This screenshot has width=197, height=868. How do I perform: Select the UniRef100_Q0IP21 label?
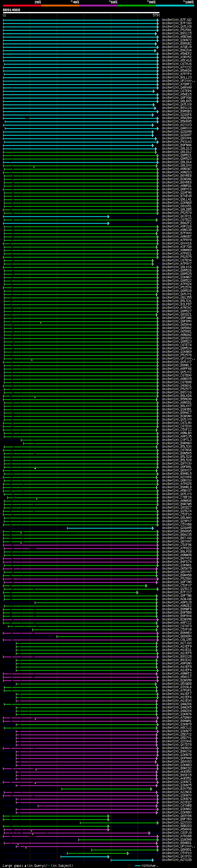[x=177, y=216]
